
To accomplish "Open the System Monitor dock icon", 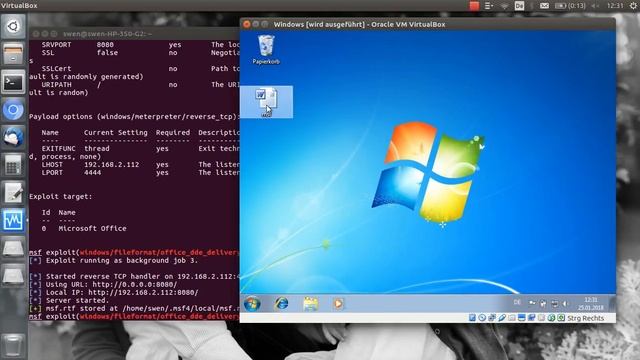I will [13, 221].
